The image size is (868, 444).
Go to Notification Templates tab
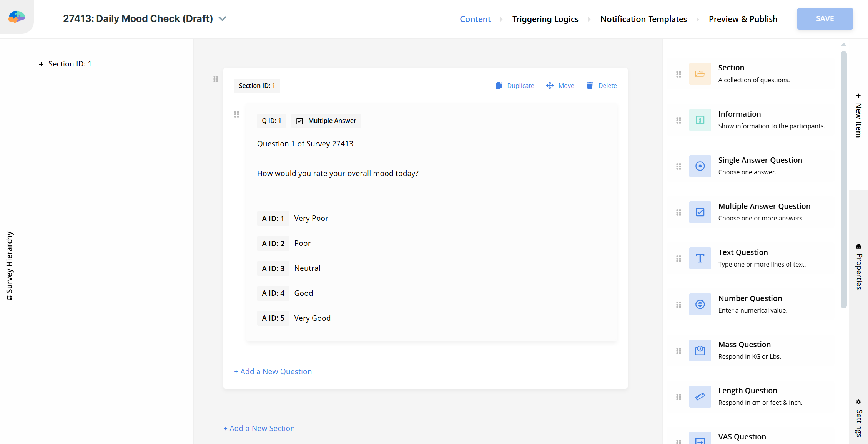(643, 19)
